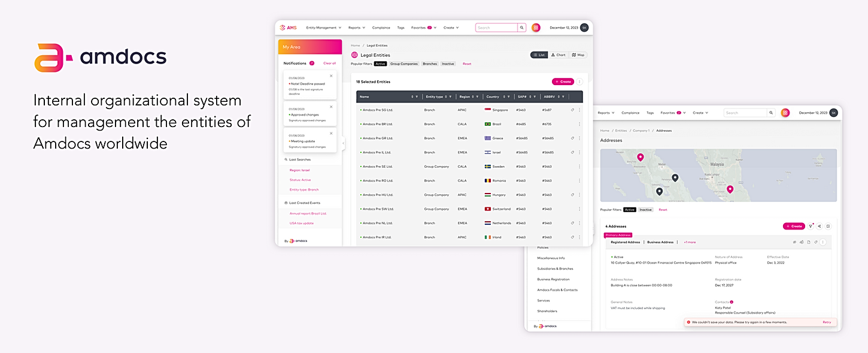Open kebab menu on the Primary Address card

(823, 242)
